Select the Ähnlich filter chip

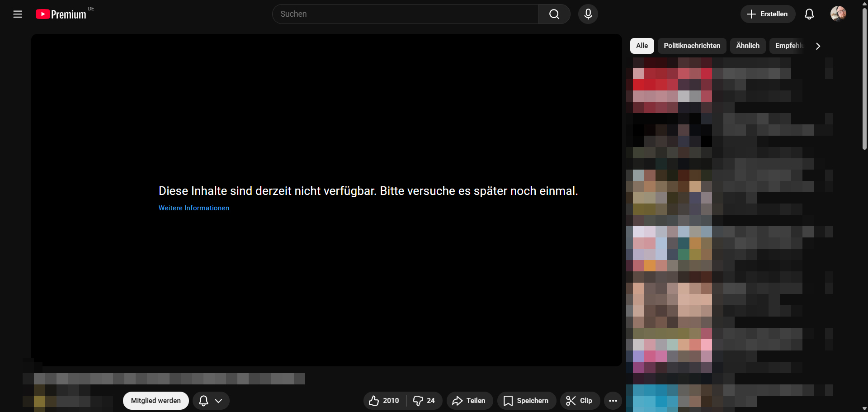tap(747, 46)
